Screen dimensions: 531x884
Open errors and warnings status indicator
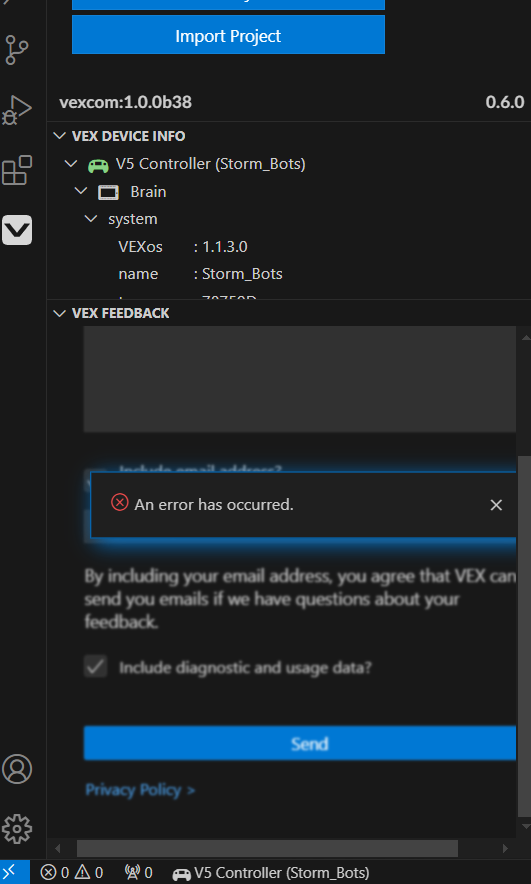[72, 873]
